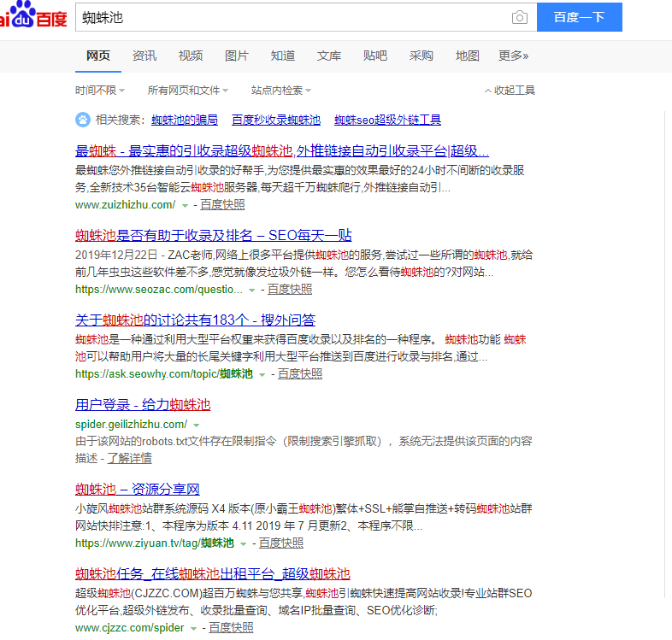Click the www.zuizhizhu.com/ URL
This screenshot has height=640, width=672.
[125, 205]
